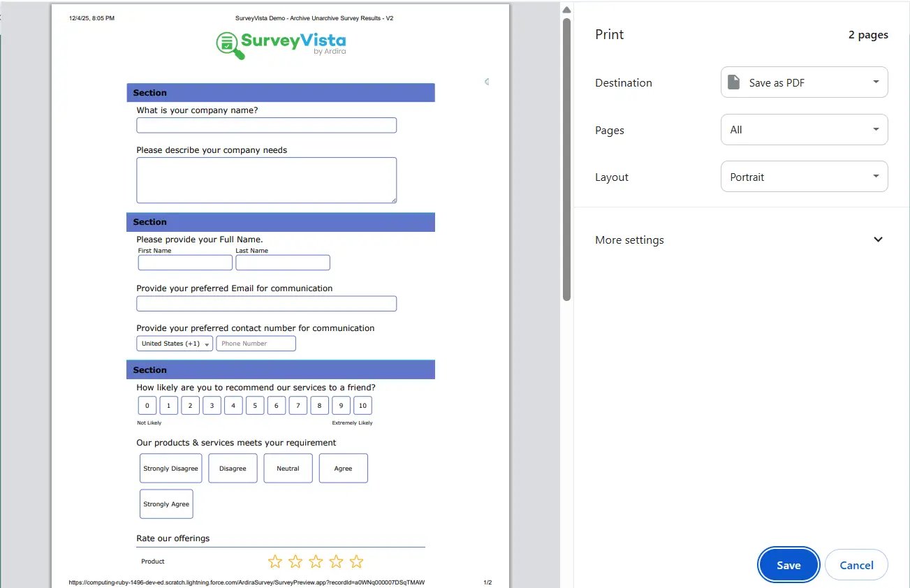The height and width of the screenshot is (588, 910).
Task: Click the Save button
Action: 788,565
